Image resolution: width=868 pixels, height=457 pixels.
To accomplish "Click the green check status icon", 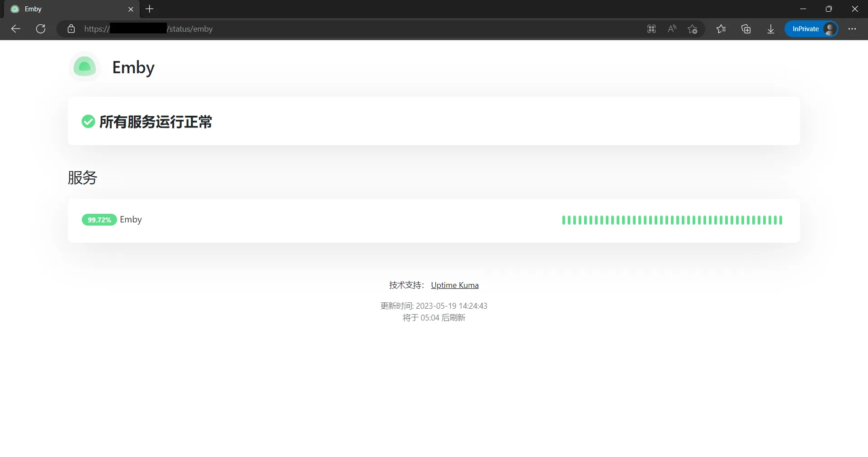I will 88,121.
